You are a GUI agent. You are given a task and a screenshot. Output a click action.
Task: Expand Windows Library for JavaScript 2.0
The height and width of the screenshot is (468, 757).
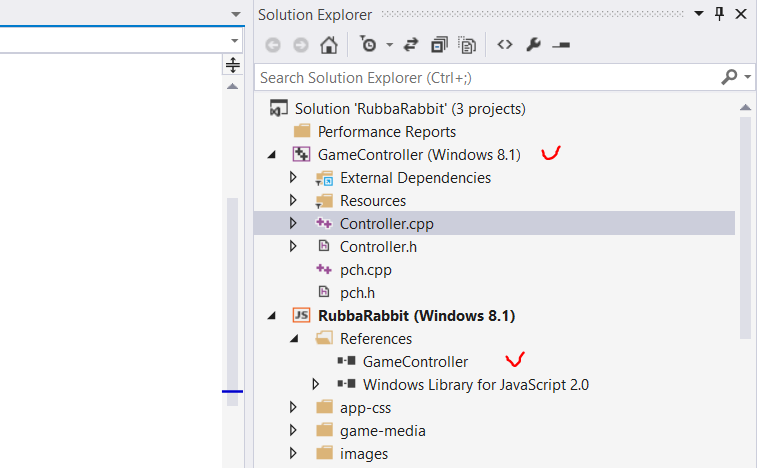(316, 384)
